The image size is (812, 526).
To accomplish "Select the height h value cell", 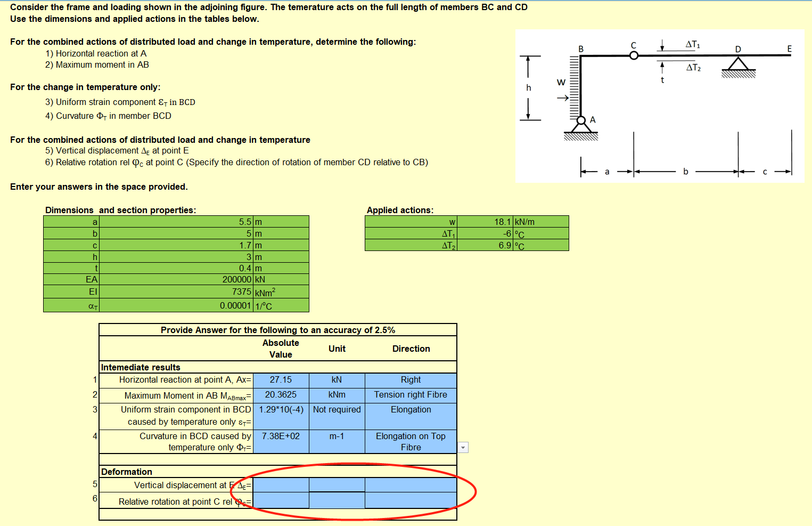I will [176, 256].
